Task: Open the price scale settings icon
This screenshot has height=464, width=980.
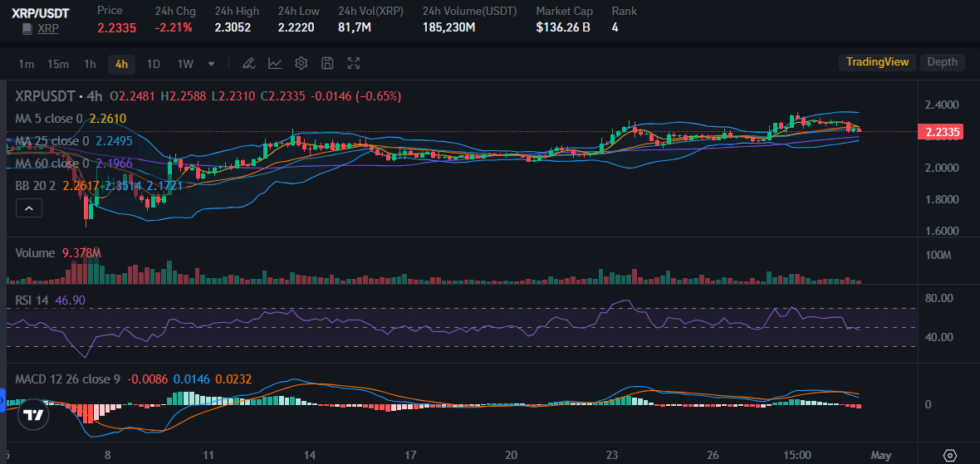Action: coord(950,455)
